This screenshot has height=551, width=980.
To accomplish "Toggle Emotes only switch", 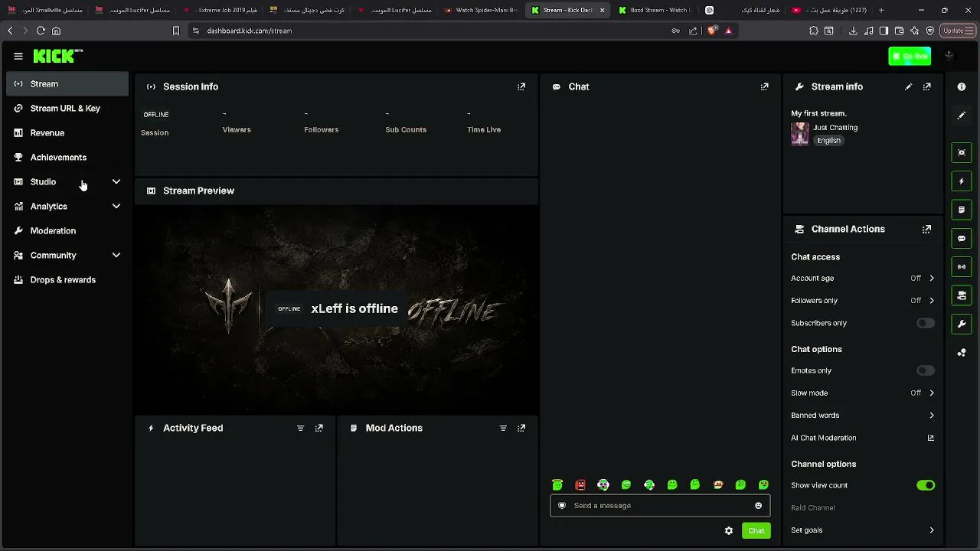I will pyautogui.click(x=926, y=370).
